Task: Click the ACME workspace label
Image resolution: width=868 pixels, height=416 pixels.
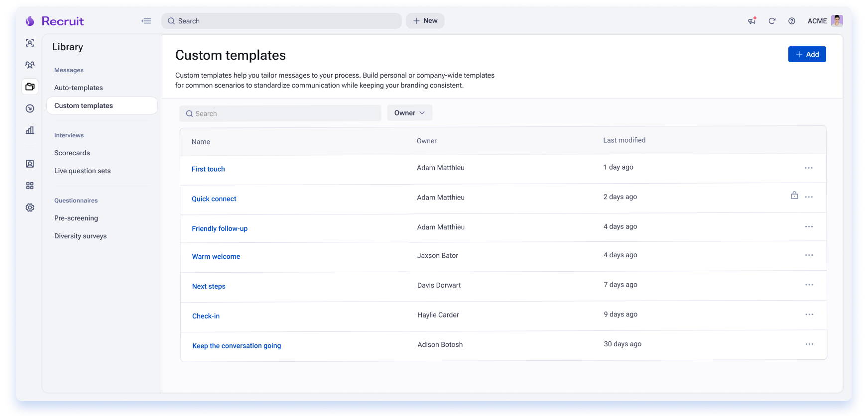Action: pos(817,21)
